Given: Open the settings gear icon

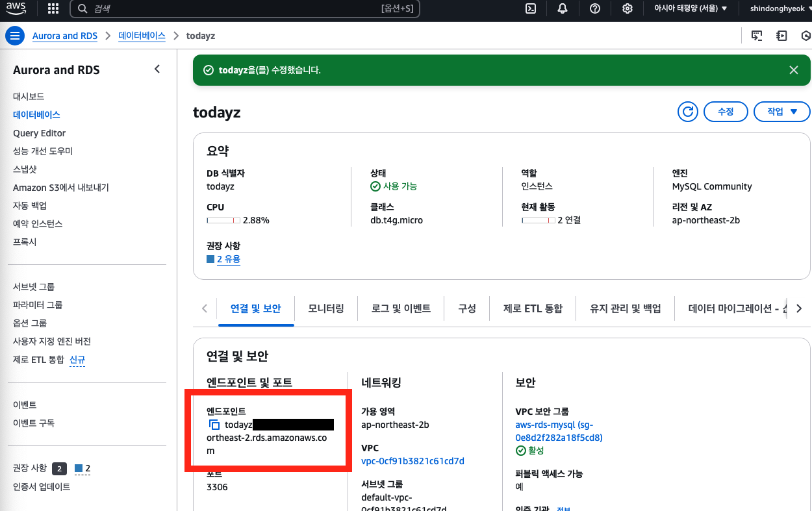Looking at the screenshot, I should 628,8.
